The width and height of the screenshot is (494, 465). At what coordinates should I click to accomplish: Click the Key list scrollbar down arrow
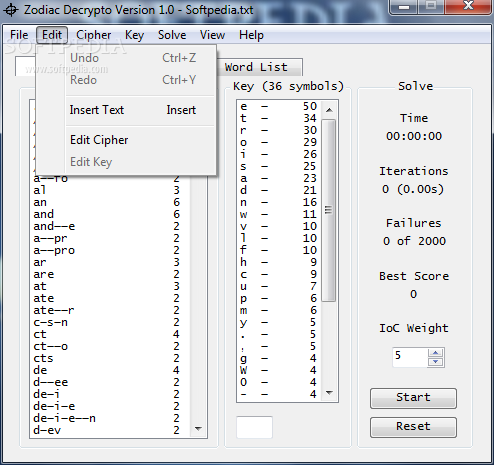329,393
